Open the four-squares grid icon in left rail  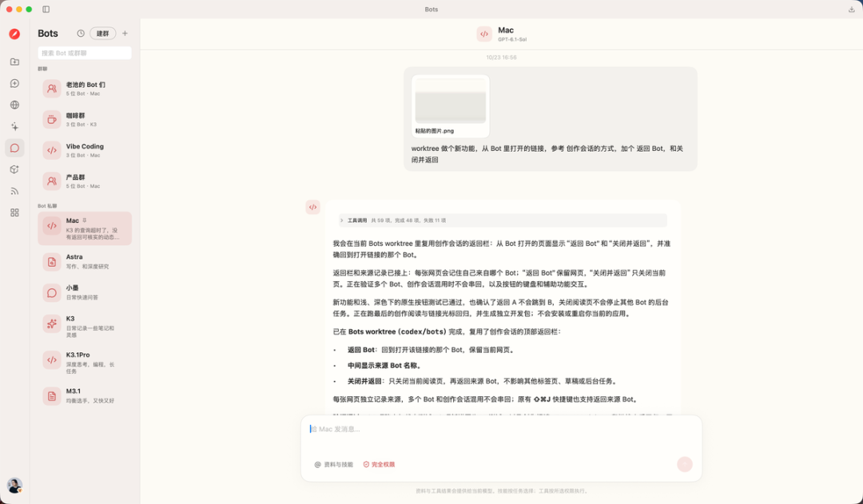[x=15, y=212]
